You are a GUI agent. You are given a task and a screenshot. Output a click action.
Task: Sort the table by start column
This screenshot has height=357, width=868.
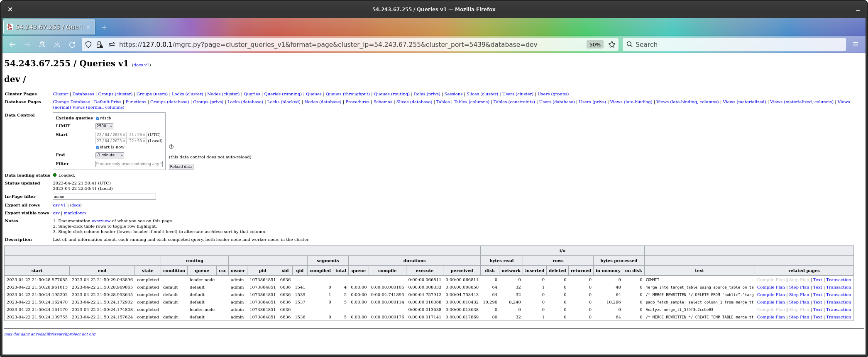[37, 271]
